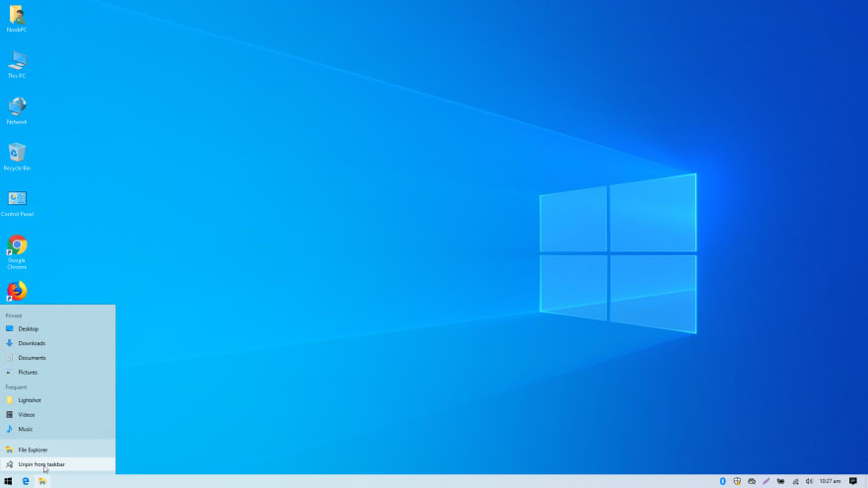Select the Network desktop icon
This screenshot has height=488, width=868.
(x=17, y=110)
